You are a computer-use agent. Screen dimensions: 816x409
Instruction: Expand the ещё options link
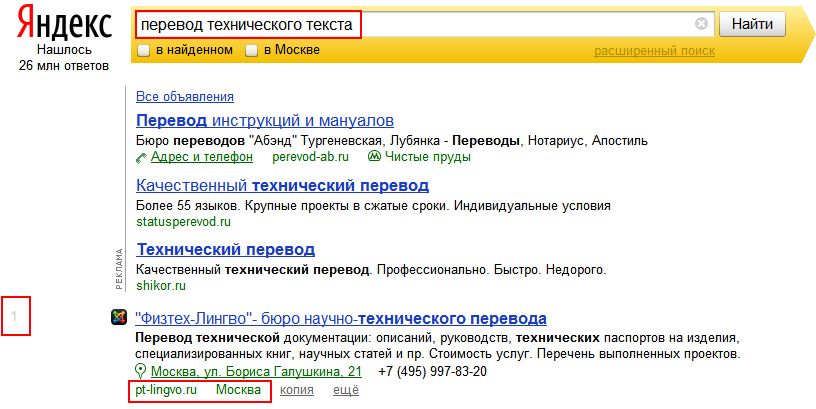coord(346,390)
